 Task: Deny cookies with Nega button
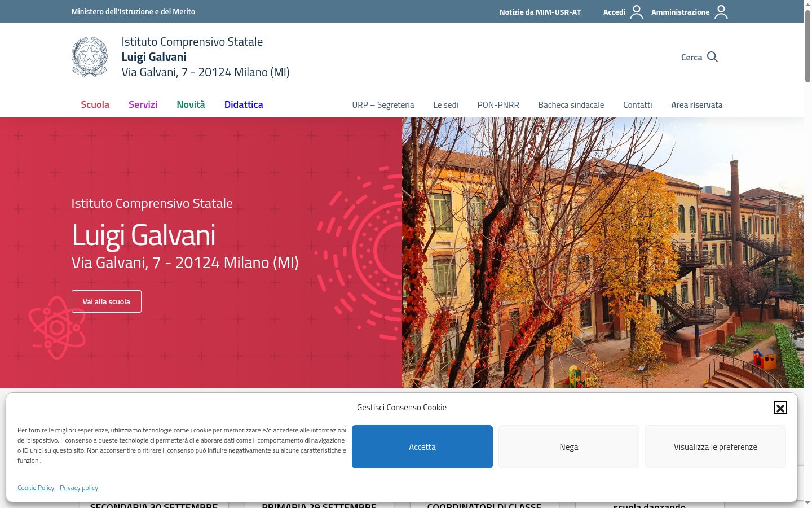[569, 446]
